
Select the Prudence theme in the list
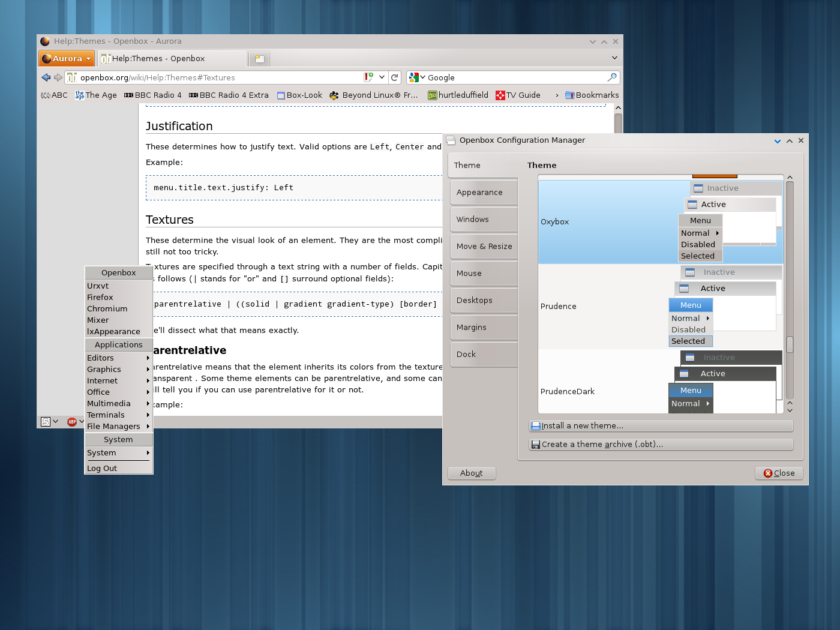660,307
